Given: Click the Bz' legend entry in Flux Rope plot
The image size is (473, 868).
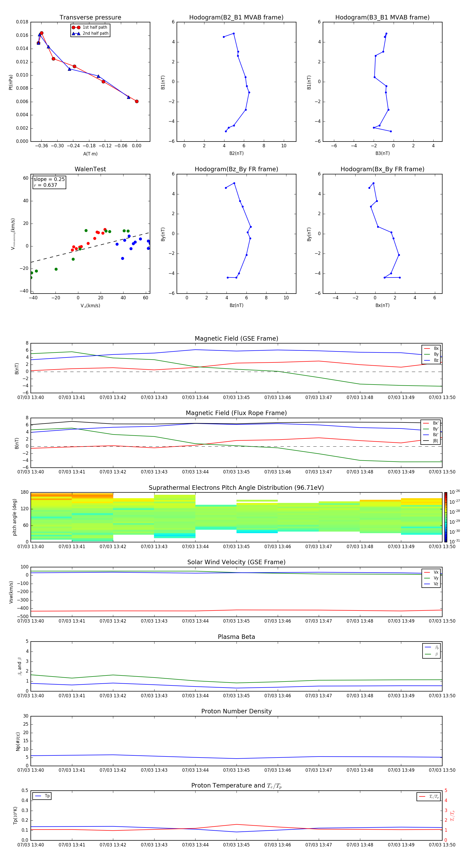Looking at the screenshot, I should click(431, 435).
